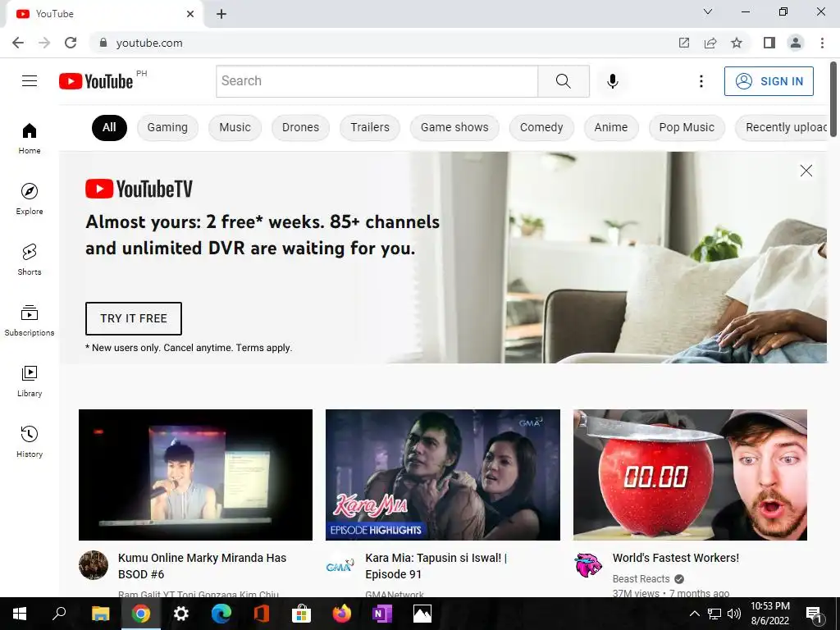Select the Game shows filter chip
Viewport: 840px width, 630px height.
coord(454,127)
